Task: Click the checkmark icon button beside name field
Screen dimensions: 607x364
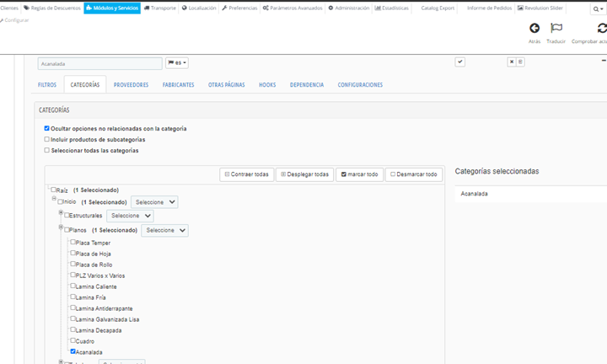Action: (x=459, y=62)
